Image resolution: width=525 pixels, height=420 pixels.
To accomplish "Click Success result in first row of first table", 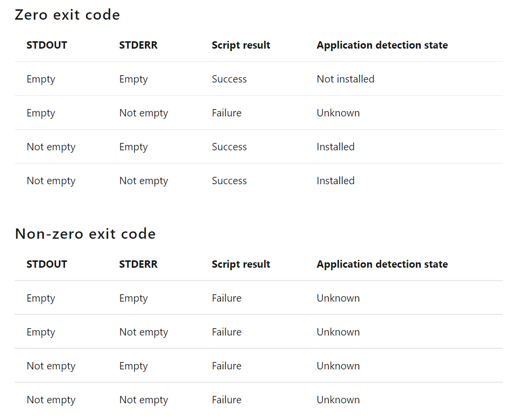I will 229,79.
